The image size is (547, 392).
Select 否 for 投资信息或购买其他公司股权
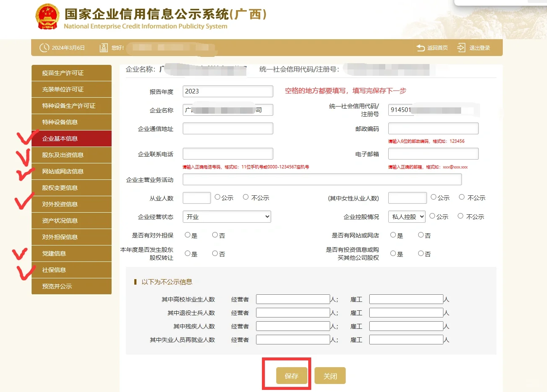pos(421,253)
